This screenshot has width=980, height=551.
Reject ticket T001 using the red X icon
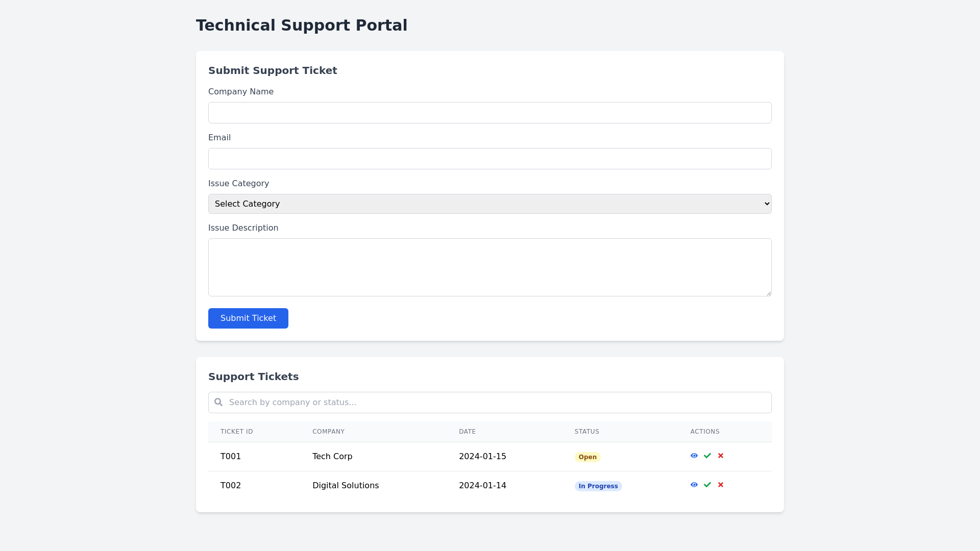click(720, 456)
